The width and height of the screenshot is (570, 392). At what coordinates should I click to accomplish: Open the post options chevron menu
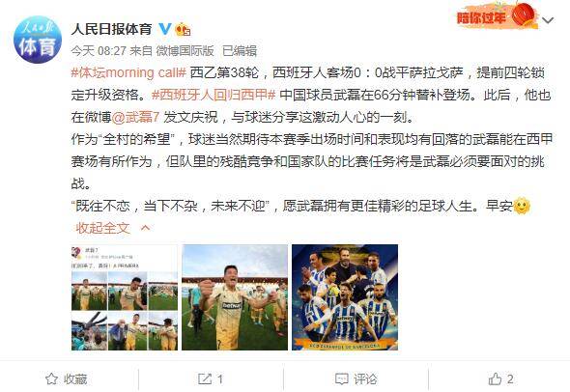(548, 20)
